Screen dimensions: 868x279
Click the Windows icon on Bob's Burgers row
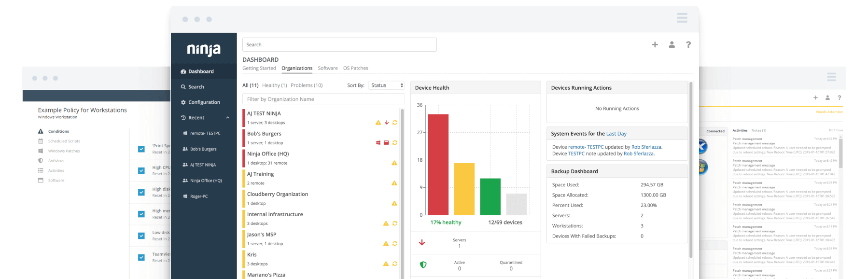click(x=378, y=143)
